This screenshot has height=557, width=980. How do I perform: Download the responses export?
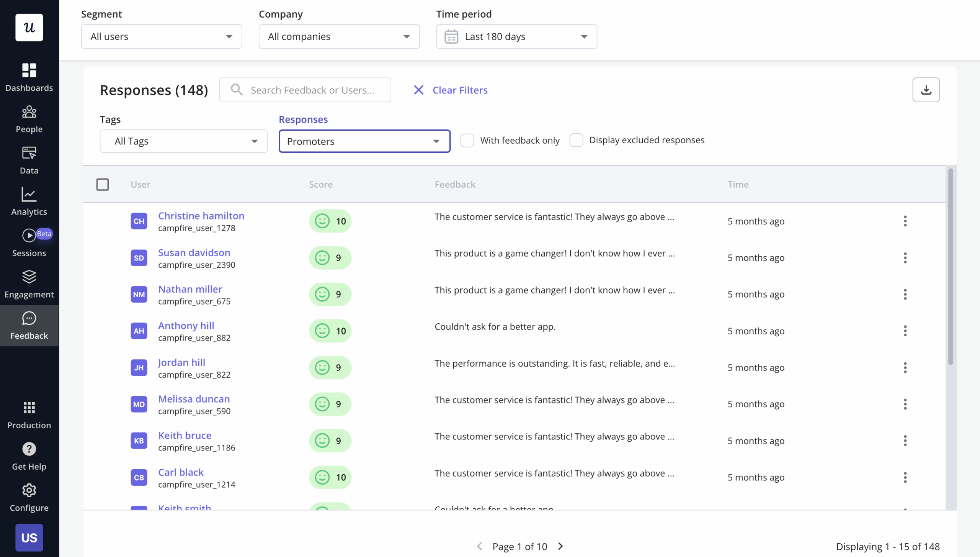coord(926,90)
